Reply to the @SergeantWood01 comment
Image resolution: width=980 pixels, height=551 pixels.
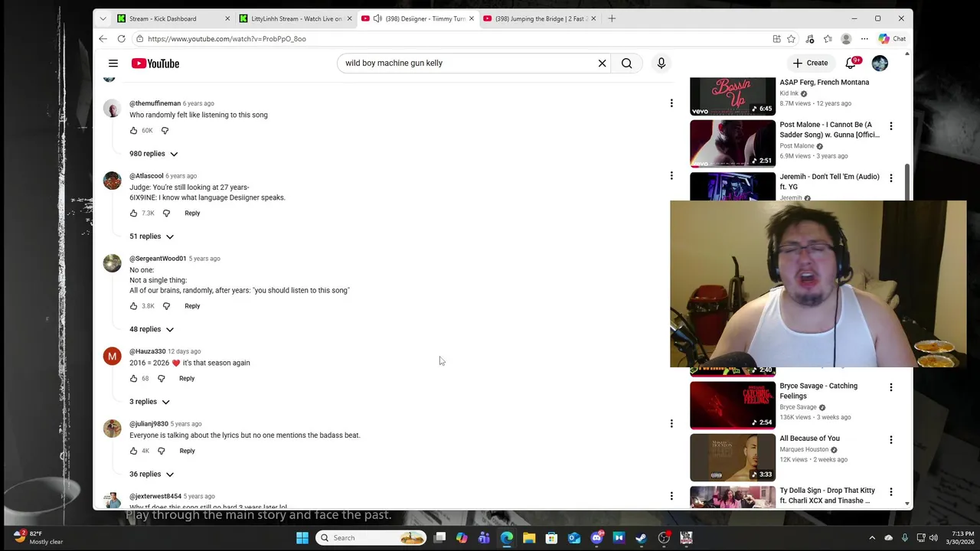click(192, 306)
